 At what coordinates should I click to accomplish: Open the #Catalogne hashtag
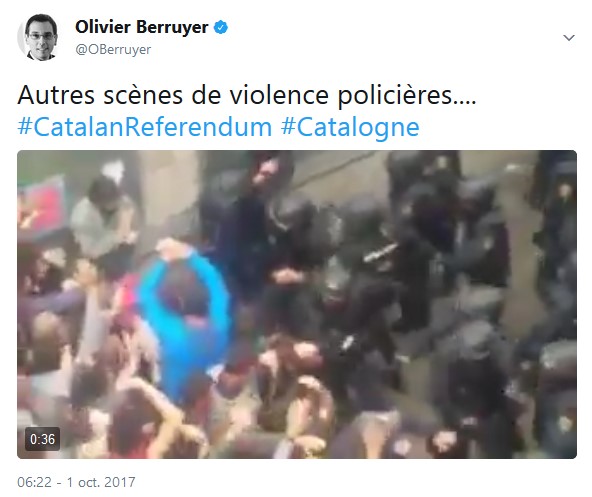pos(350,127)
